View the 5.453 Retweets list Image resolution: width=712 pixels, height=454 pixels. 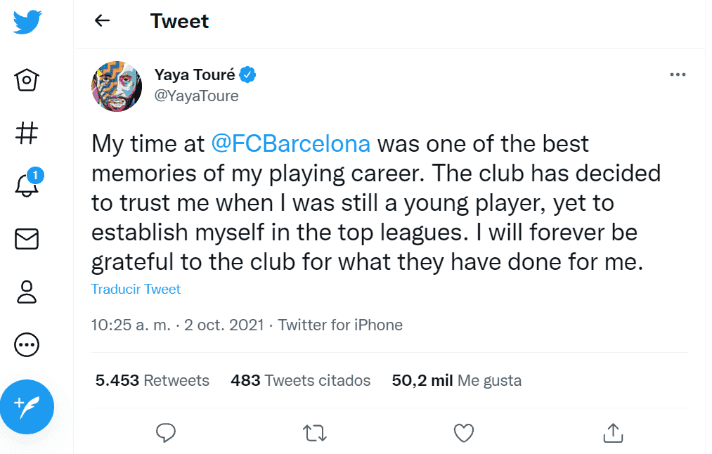point(152,380)
